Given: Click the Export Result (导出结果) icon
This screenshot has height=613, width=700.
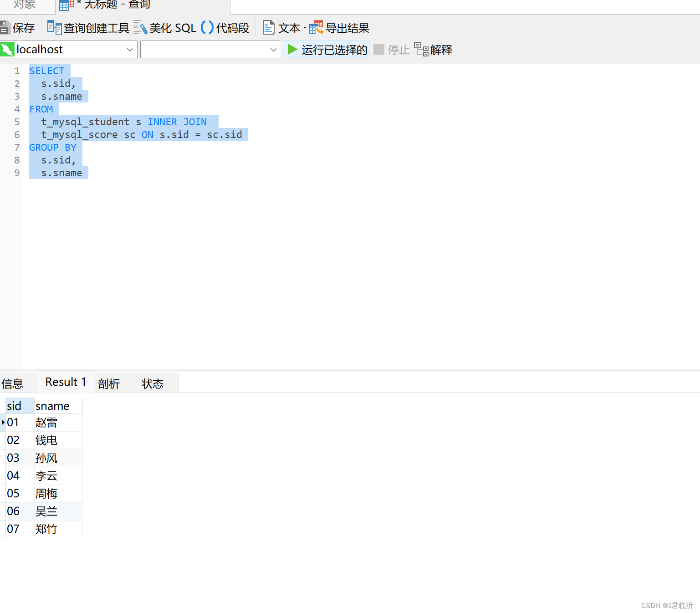Looking at the screenshot, I should (316, 28).
